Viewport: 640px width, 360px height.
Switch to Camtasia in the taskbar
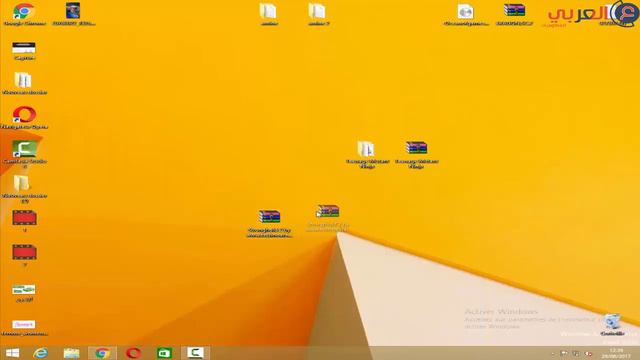click(195, 353)
